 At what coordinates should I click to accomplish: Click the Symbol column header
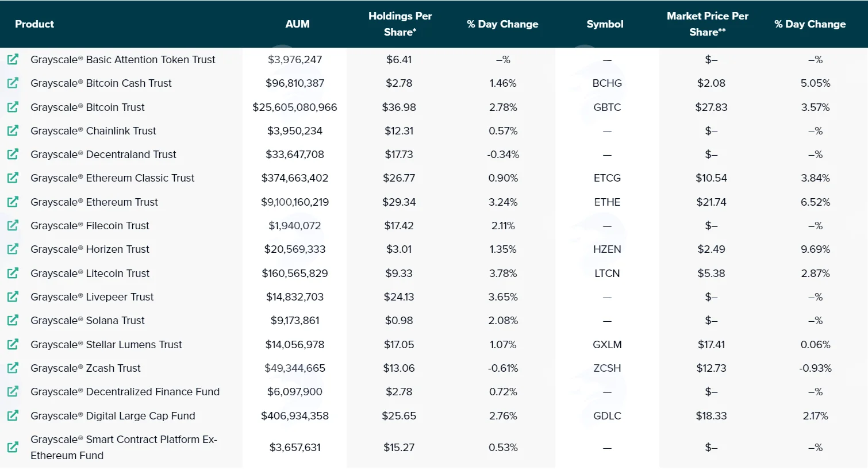(605, 24)
